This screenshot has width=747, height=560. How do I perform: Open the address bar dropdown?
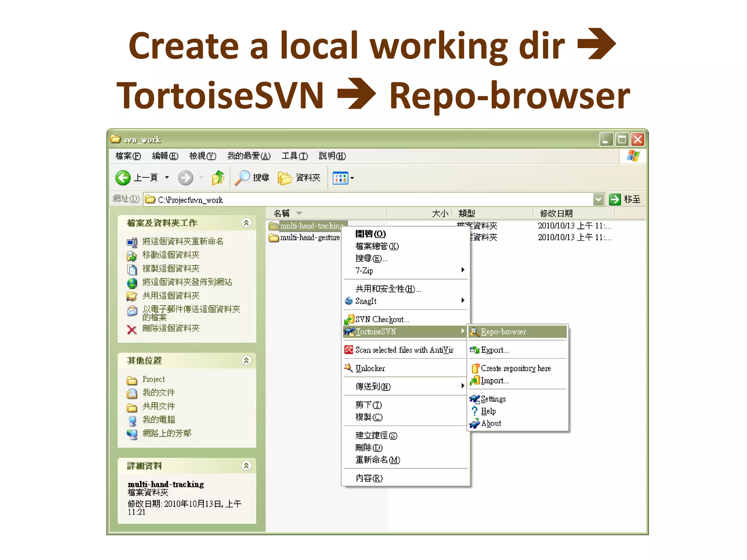(x=598, y=199)
